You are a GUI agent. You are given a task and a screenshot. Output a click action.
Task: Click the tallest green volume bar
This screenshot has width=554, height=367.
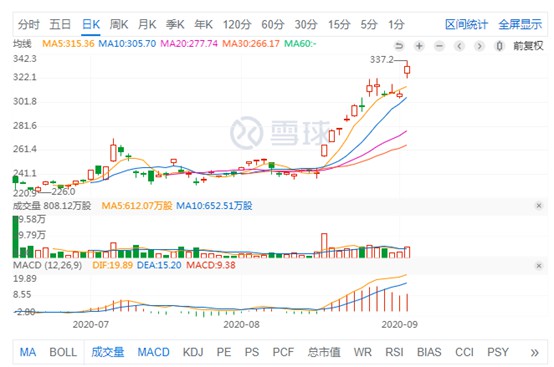(15, 237)
